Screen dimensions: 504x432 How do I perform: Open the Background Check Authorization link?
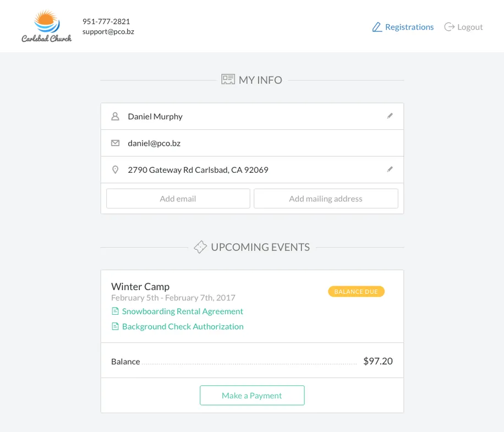[x=183, y=326]
